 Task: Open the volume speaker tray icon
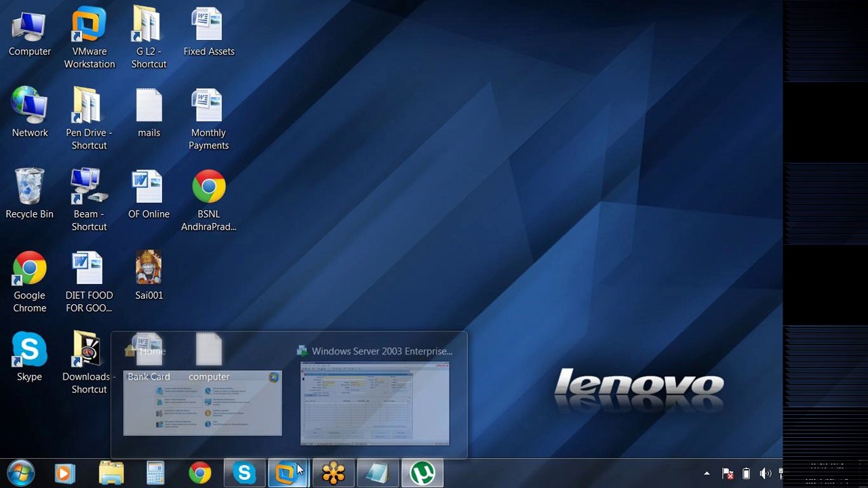(x=765, y=474)
